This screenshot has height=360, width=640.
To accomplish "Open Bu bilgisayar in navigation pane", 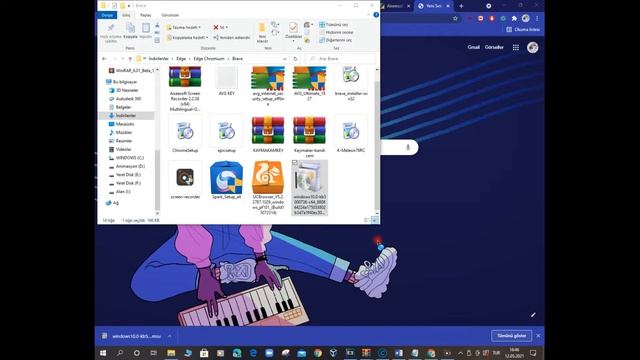I will point(125,82).
